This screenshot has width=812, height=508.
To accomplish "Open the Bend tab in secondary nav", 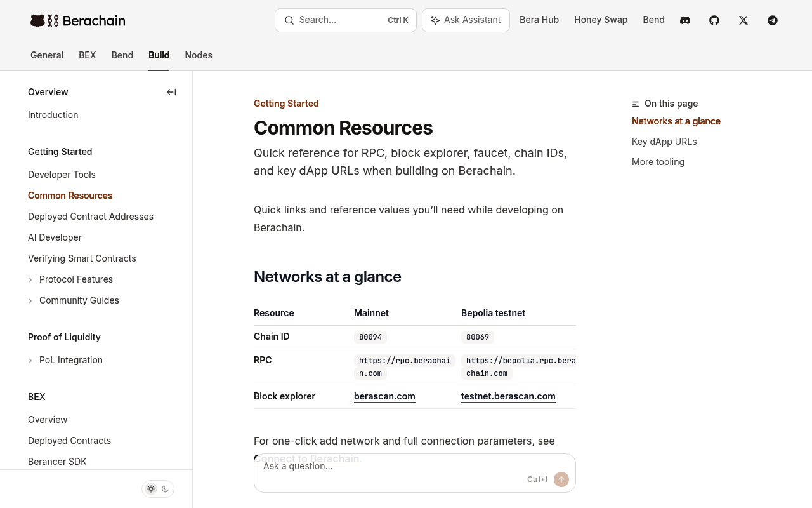I will pyautogui.click(x=122, y=55).
